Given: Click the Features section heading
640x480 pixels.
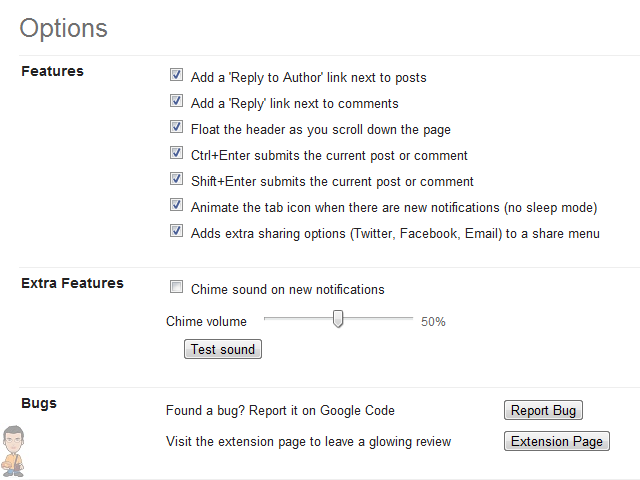Looking at the screenshot, I should click(x=52, y=71).
